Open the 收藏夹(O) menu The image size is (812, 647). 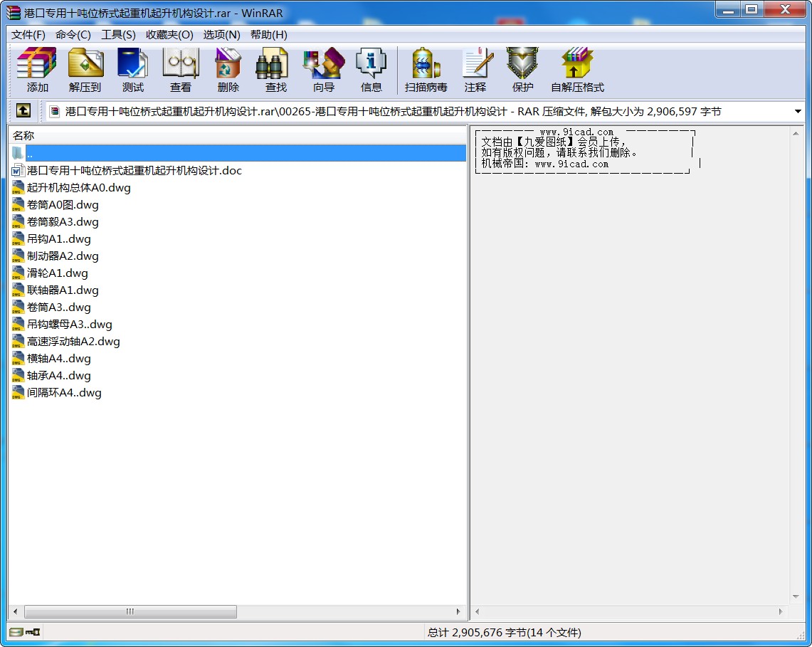[x=169, y=35]
